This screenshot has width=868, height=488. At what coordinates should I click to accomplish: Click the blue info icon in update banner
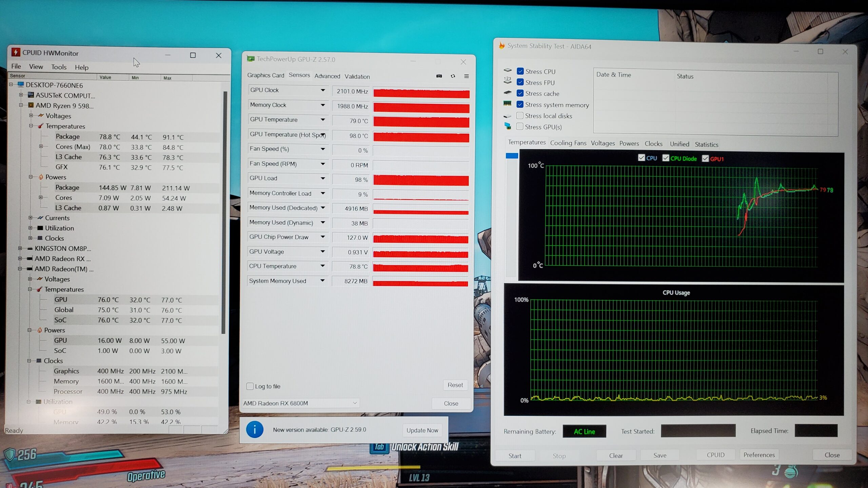click(255, 429)
